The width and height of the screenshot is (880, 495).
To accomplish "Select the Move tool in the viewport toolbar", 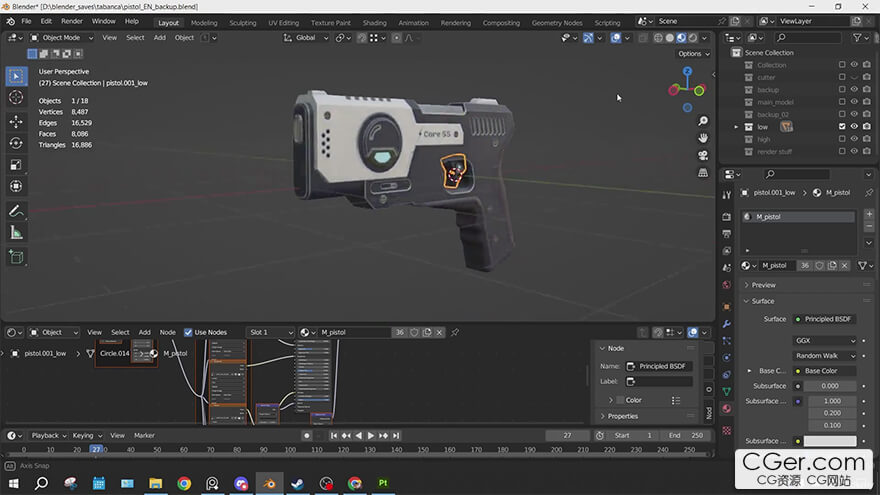I will pyautogui.click(x=16, y=121).
